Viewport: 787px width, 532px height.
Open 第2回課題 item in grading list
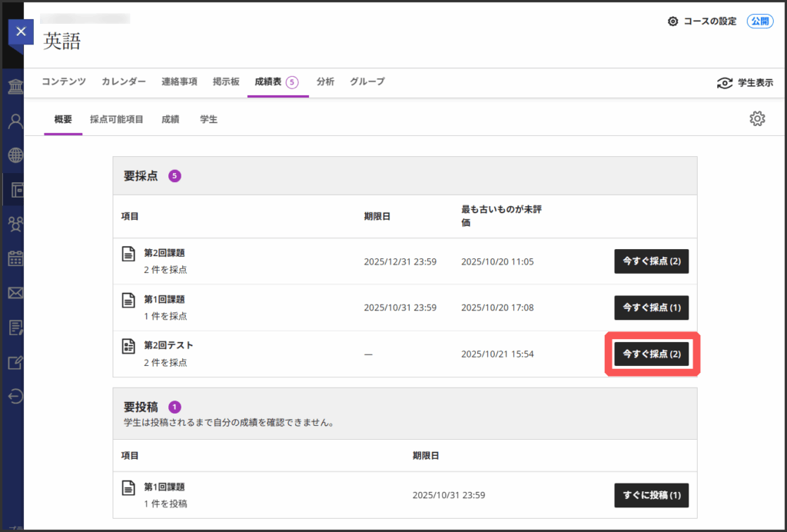tap(164, 253)
